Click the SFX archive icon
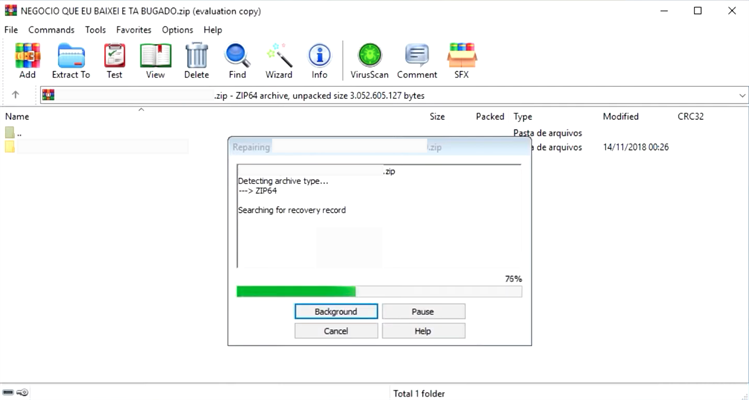 click(461, 60)
